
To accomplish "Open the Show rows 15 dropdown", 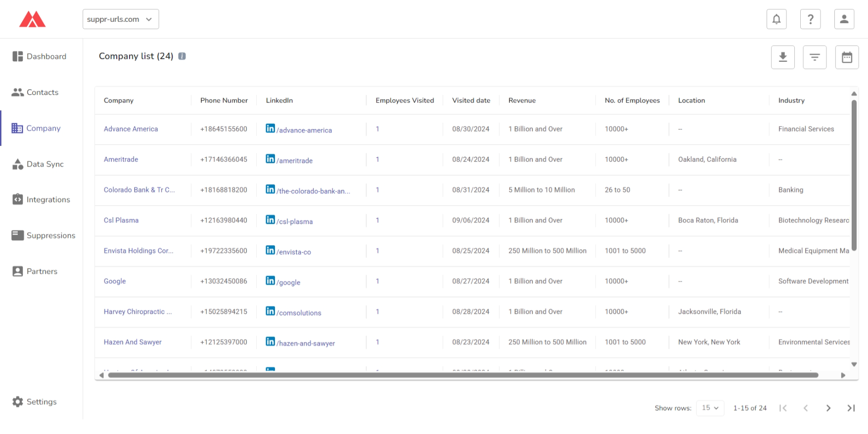I will [710, 408].
